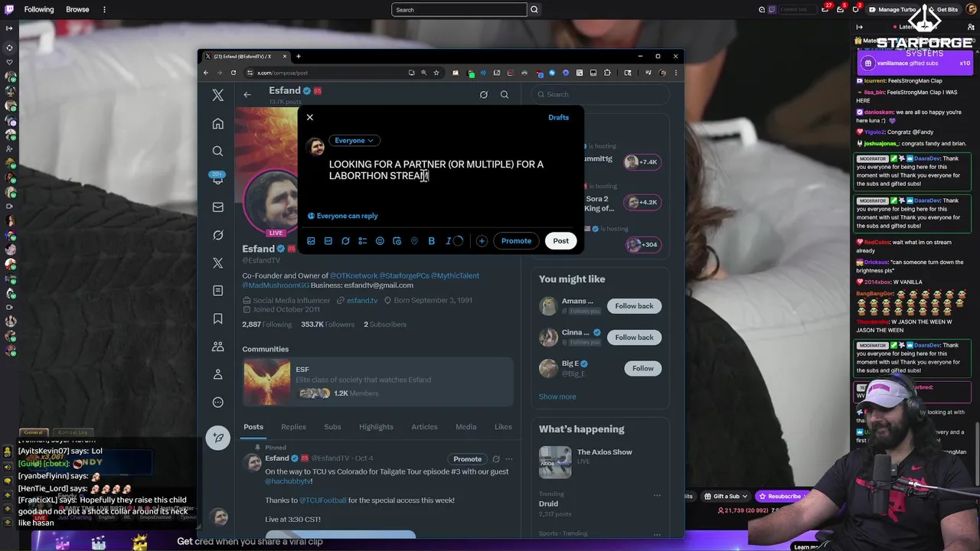Open Twitch whispers chat icon
The width and height of the screenshot is (980, 551).
[855, 9]
